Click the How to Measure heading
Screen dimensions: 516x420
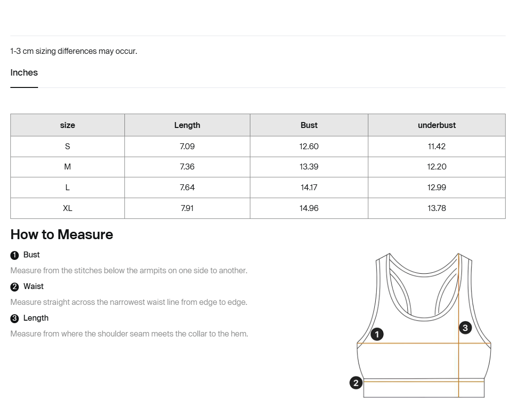tap(62, 235)
